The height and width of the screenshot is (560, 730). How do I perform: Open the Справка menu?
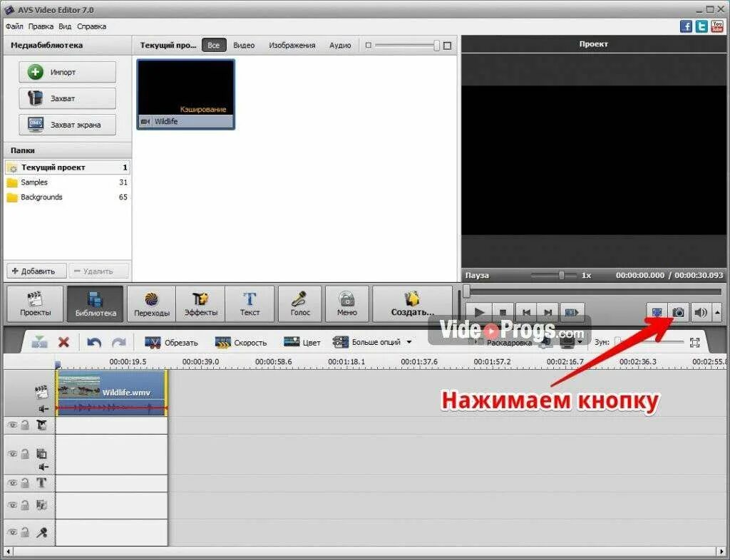(x=92, y=26)
